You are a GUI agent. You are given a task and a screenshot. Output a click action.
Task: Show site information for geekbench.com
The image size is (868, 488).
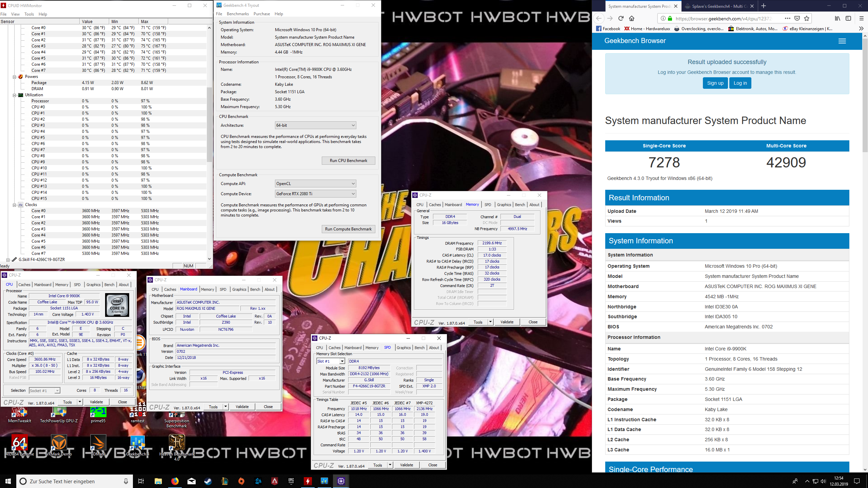(x=663, y=18)
